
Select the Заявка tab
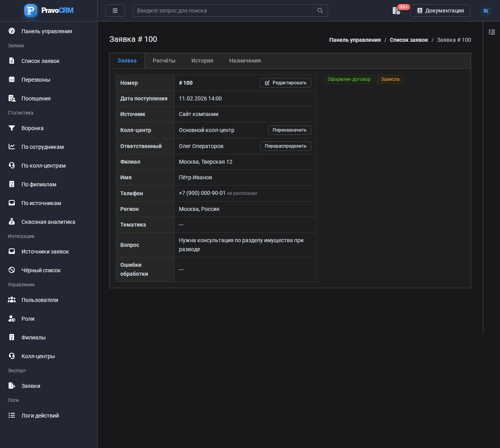point(127,61)
